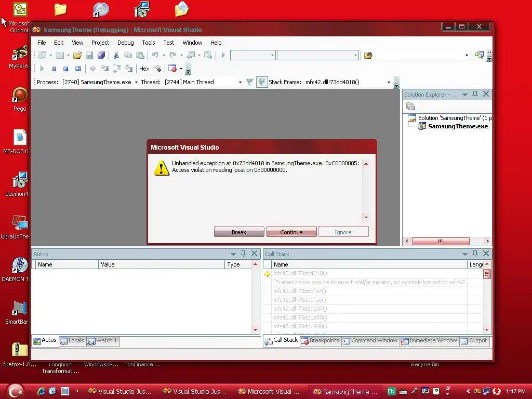
Task: Open the solution configurations combo box
Action: pyautogui.click(x=252, y=55)
